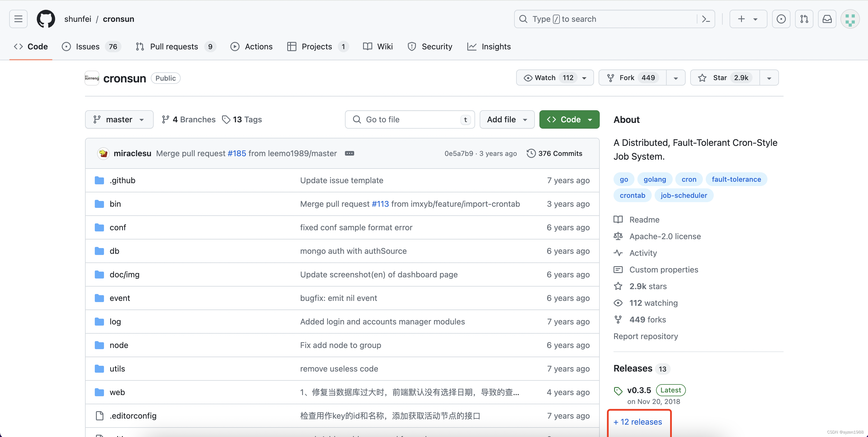Image resolution: width=868 pixels, height=437 pixels.
Task: Expand the Star lists arrow
Action: pyautogui.click(x=769, y=78)
